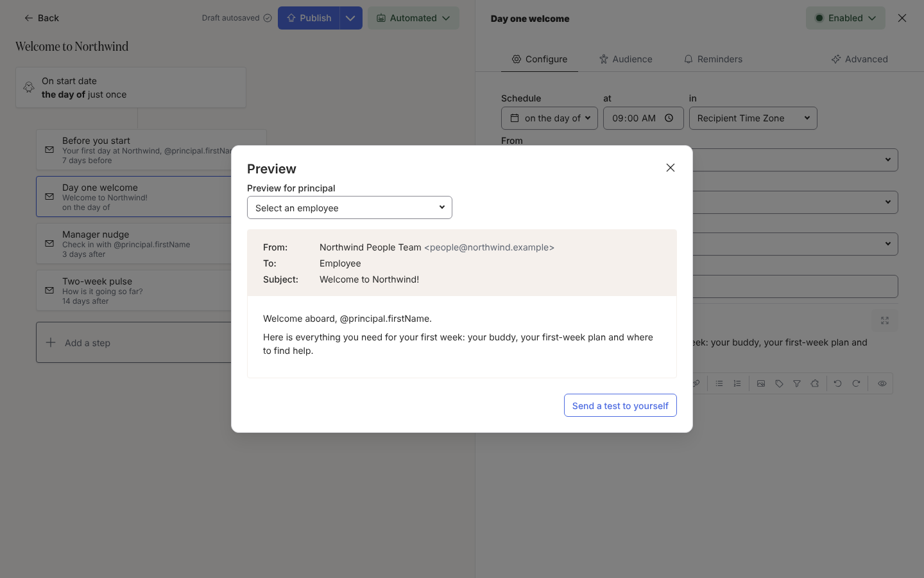Click the mail icon for Two-week pulse
The height and width of the screenshot is (578, 924).
coord(49,290)
